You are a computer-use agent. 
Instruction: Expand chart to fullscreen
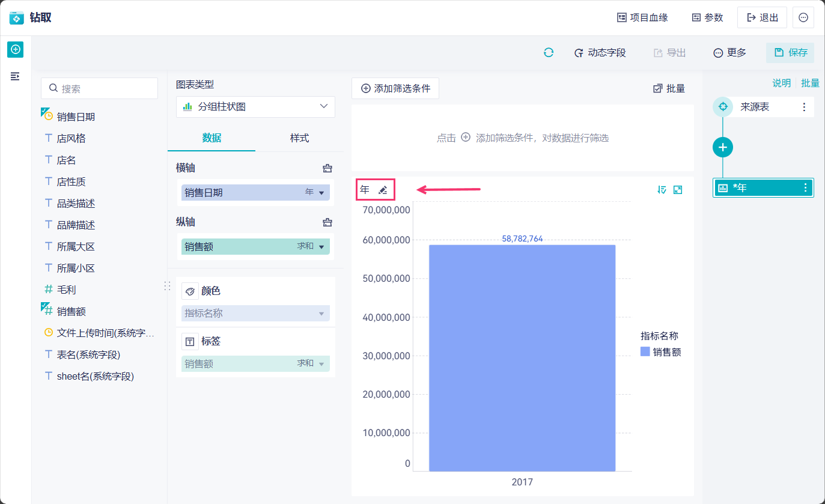[678, 190]
